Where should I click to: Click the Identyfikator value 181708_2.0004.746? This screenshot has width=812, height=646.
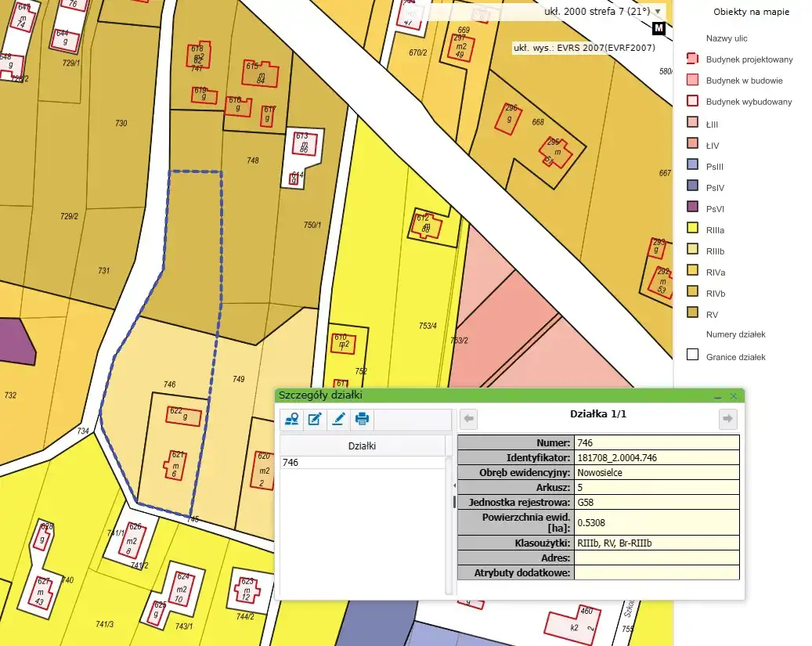tap(657, 458)
